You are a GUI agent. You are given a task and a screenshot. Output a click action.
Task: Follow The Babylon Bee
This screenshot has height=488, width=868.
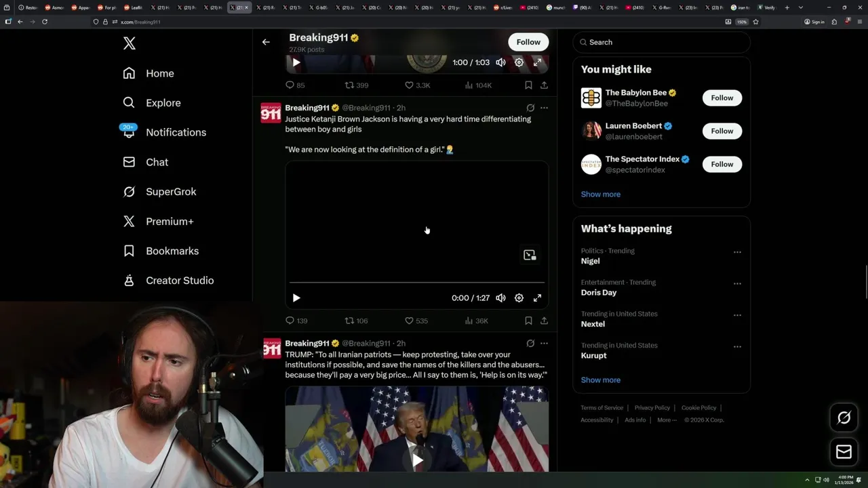pos(722,98)
